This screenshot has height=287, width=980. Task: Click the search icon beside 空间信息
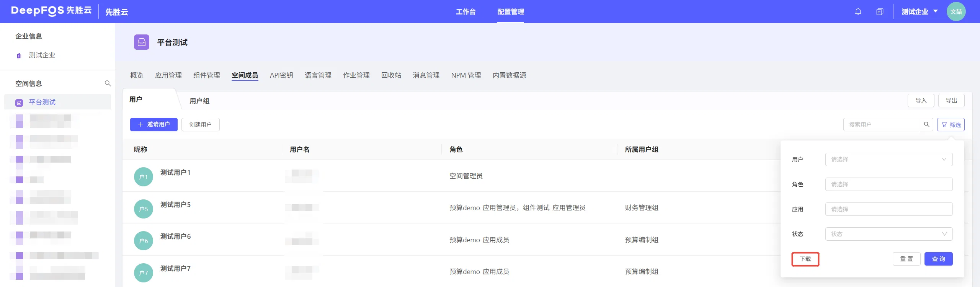[108, 83]
